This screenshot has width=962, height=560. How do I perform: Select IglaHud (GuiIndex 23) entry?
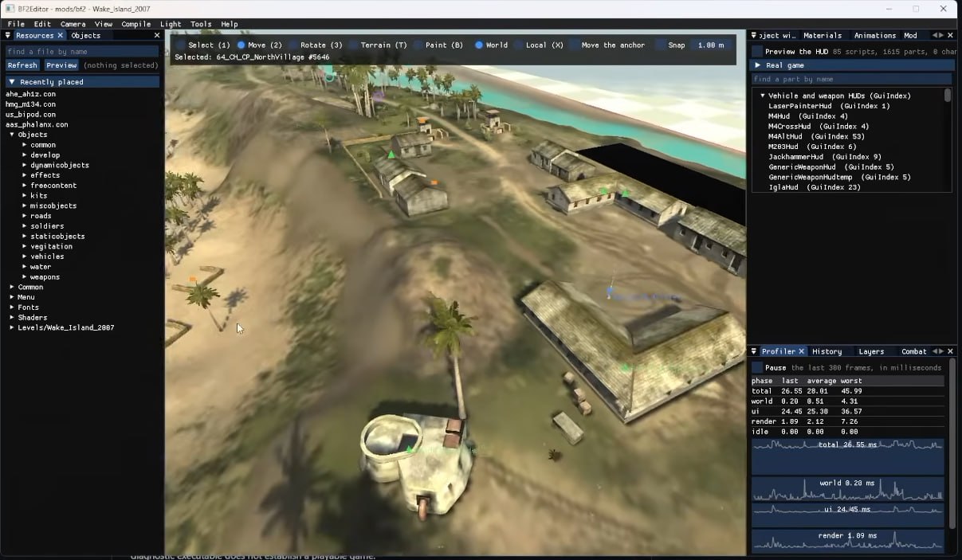click(x=814, y=187)
